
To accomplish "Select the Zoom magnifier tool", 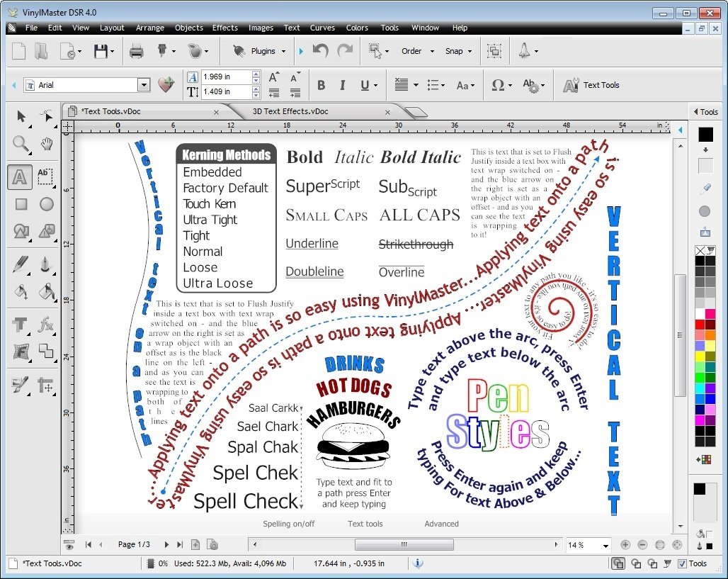I will coord(21,145).
